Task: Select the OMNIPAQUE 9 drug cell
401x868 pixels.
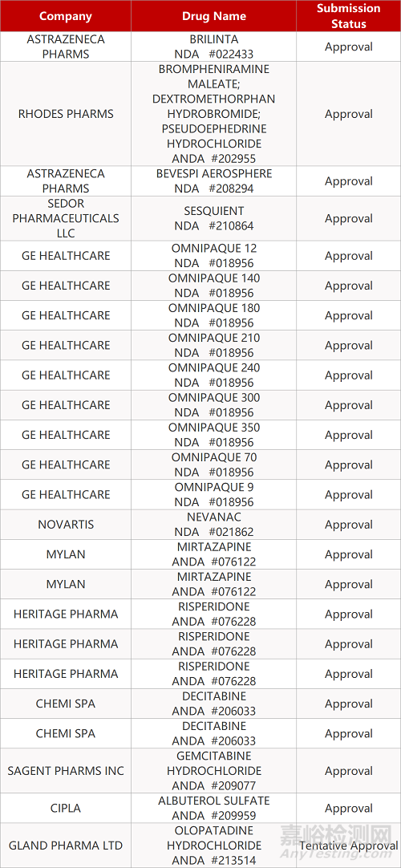Action: pos(214,495)
